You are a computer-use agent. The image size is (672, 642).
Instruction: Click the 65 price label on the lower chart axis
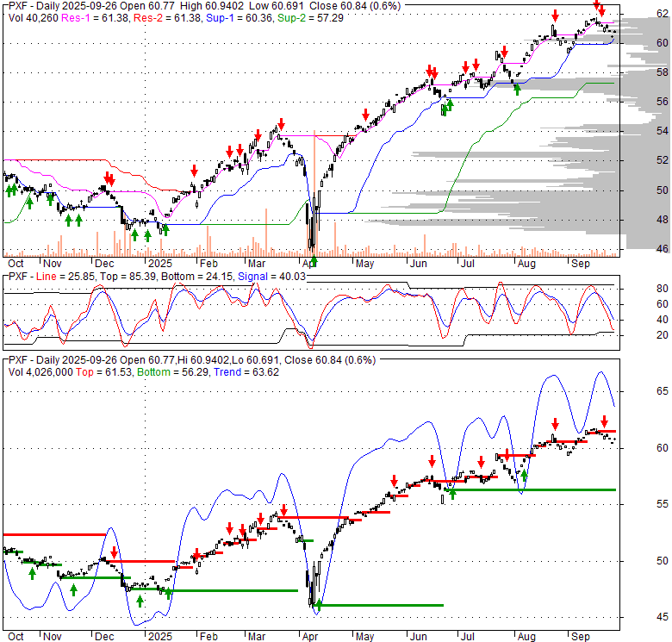(x=663, y=391)
